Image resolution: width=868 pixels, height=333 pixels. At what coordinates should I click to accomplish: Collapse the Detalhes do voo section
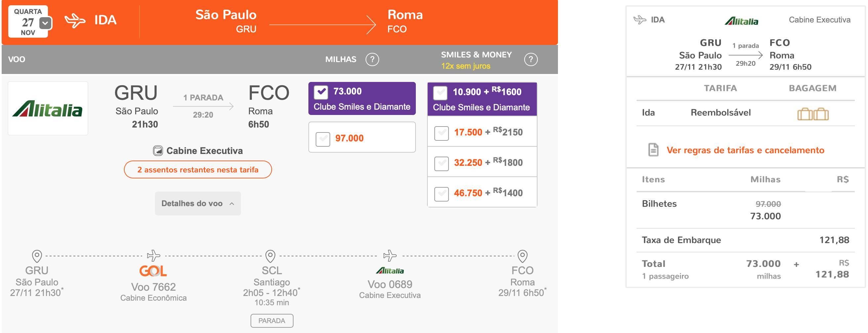[198, 203]
